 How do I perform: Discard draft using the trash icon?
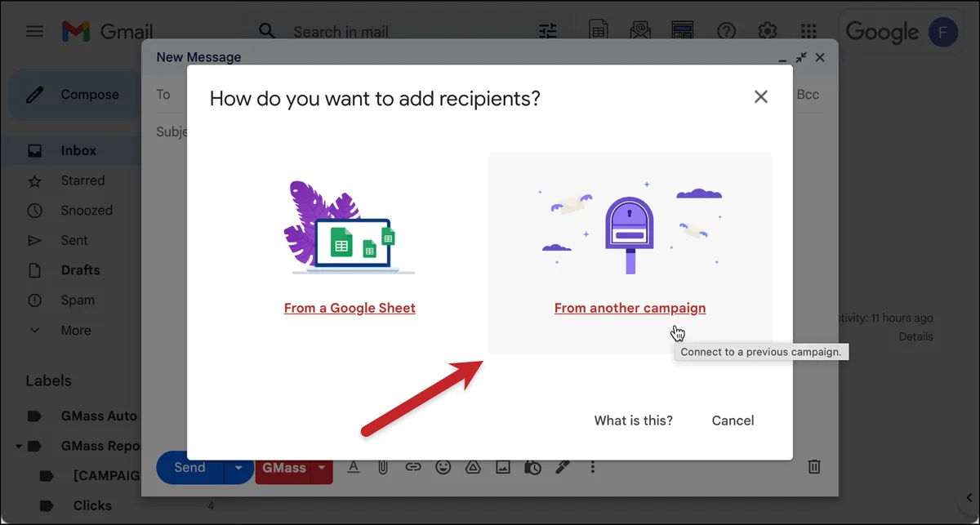point(814,467)
